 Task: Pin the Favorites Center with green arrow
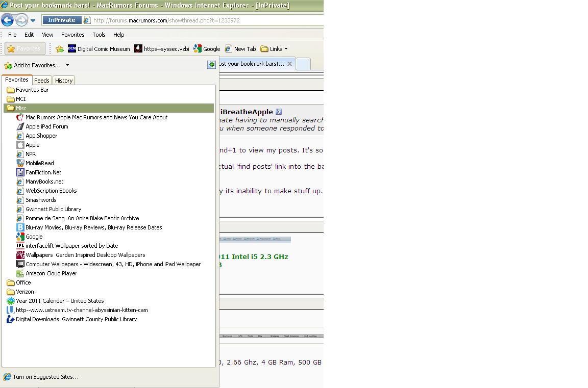211,64
